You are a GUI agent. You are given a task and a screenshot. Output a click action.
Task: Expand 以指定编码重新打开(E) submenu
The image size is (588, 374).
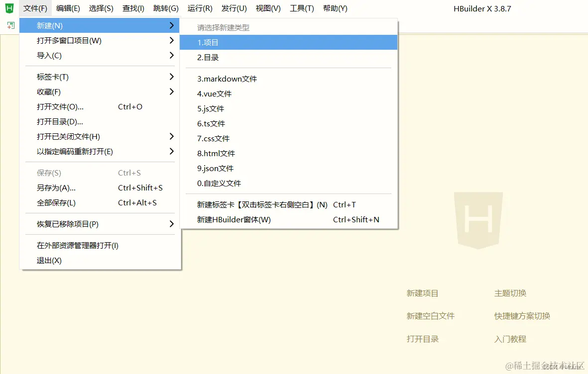point(100,152)
